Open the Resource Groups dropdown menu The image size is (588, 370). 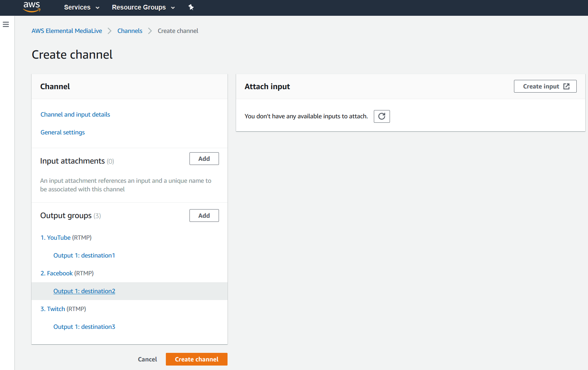tap(143, 7)
